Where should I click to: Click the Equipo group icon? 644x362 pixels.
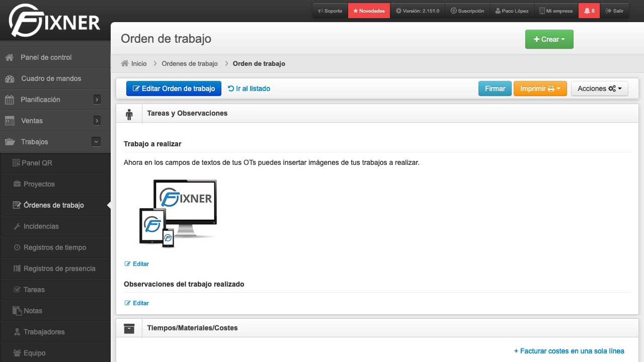coord(17,353)
